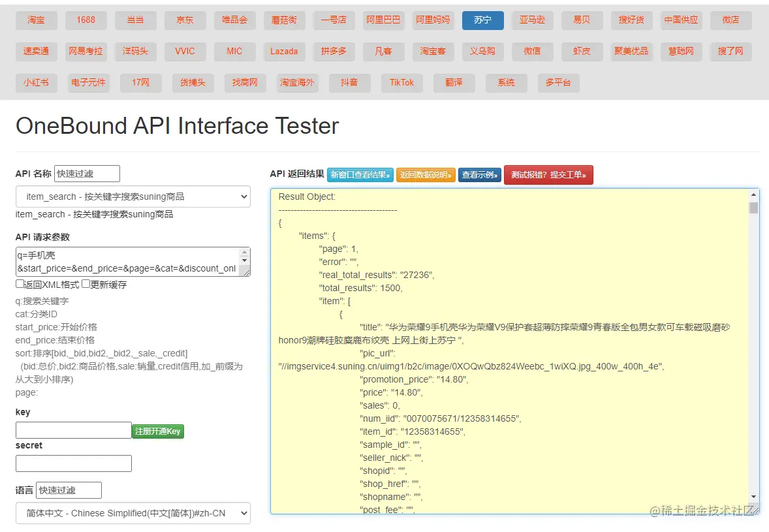Focus the API 名称 quick filter field

87,174
